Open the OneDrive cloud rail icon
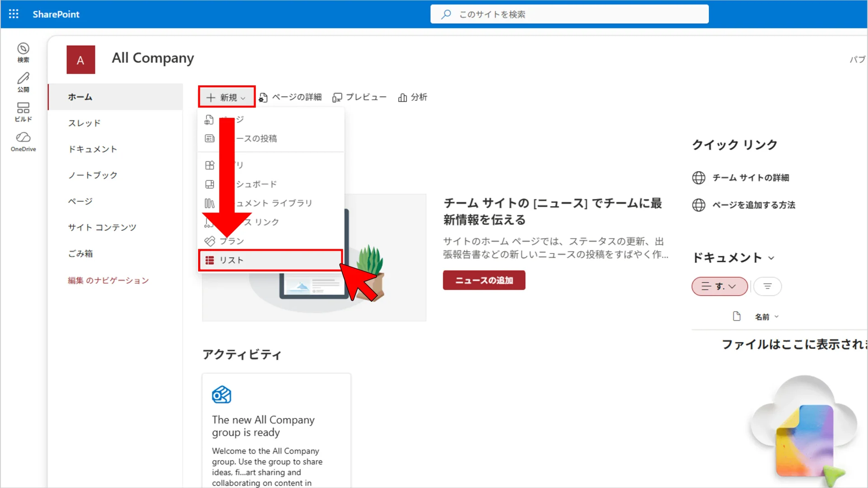The height and width of the screenshot is (488, 868). point(23,142)
